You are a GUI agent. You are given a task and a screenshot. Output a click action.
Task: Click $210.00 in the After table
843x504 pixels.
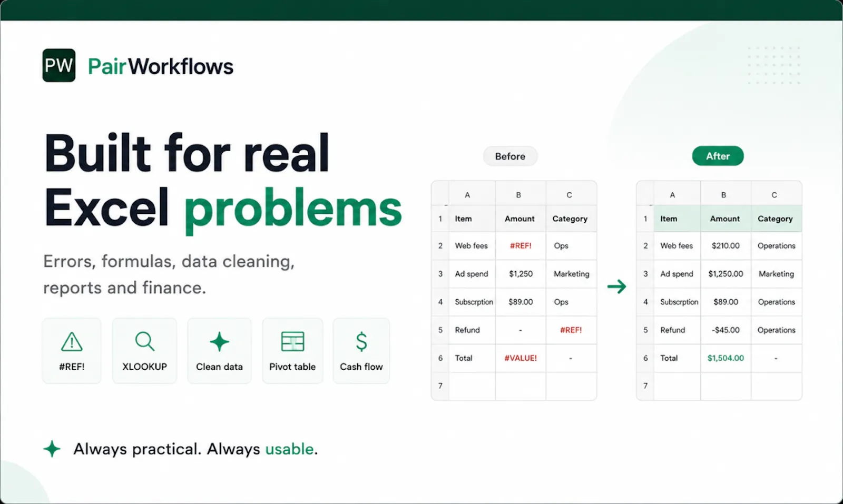726,245
